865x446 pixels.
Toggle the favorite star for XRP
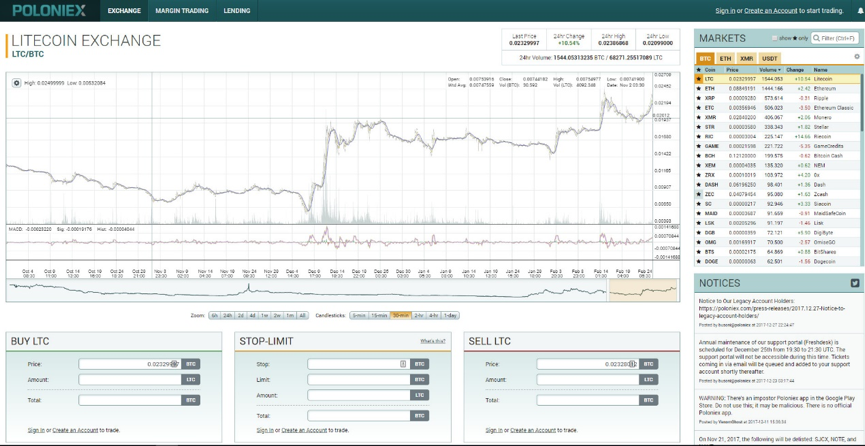[699, 98]
